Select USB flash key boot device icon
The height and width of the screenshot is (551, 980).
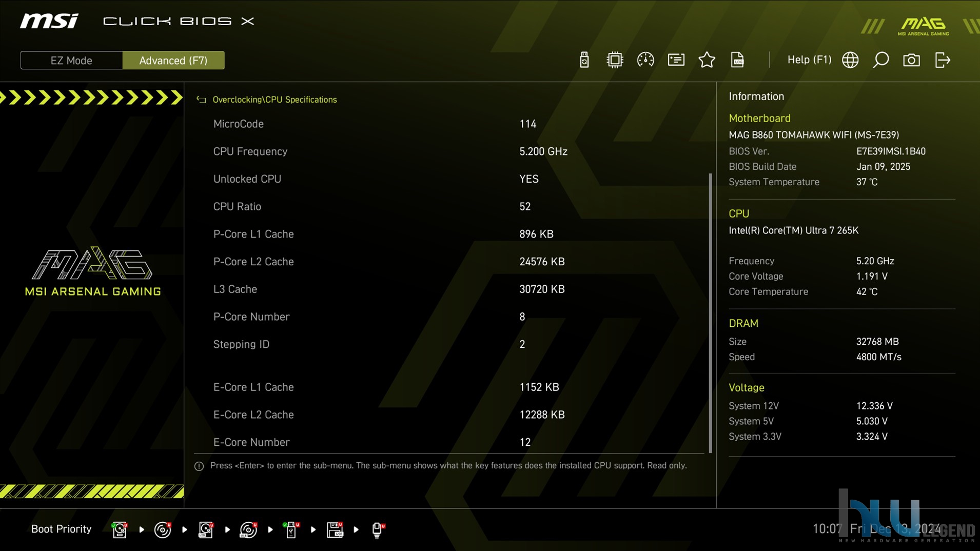(291, 529)
